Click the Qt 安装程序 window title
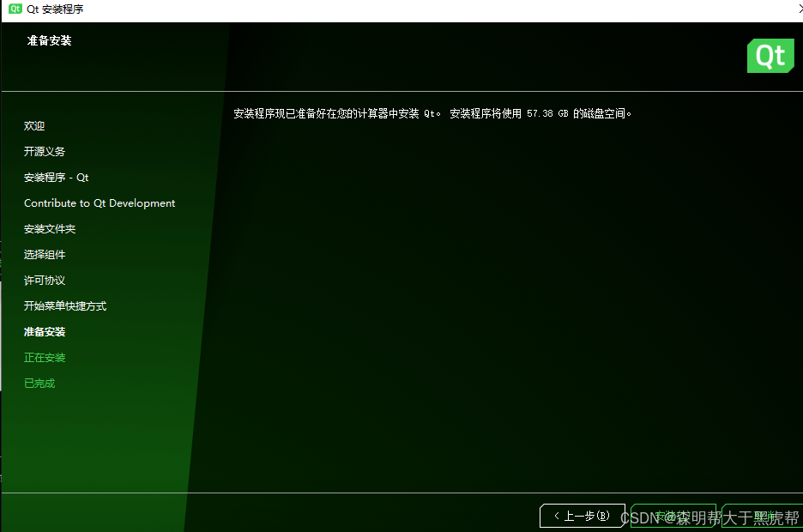Screen dimensions: 803x532 [55, 9]
